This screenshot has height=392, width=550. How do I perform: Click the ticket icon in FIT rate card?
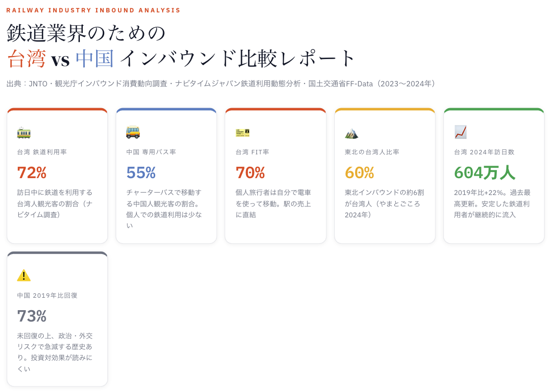[x=243, y=132]
